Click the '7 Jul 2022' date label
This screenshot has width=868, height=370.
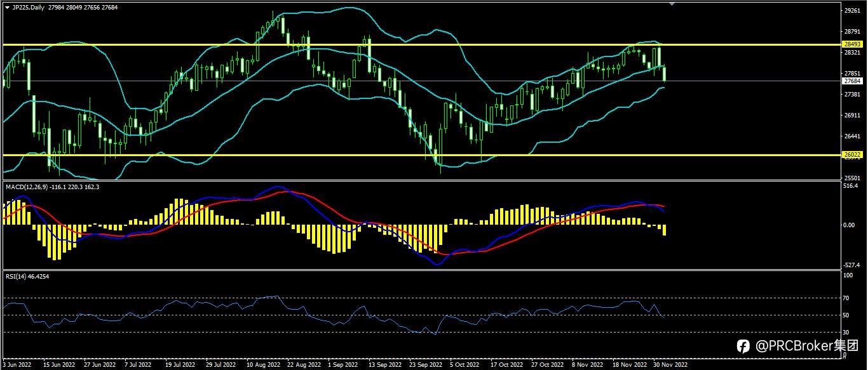coord(138,365)
